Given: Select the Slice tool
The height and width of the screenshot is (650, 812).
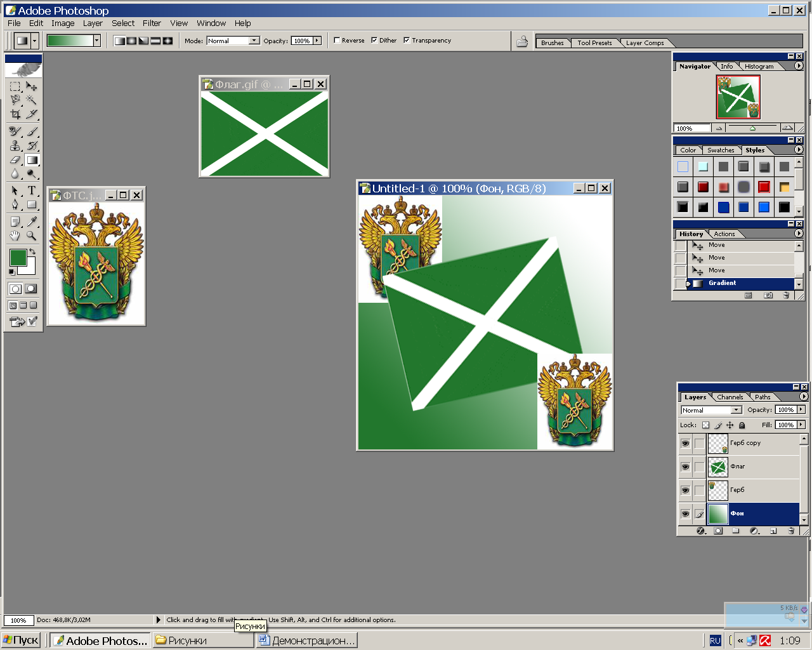Looking at the screenshot, I should [32, 114].
